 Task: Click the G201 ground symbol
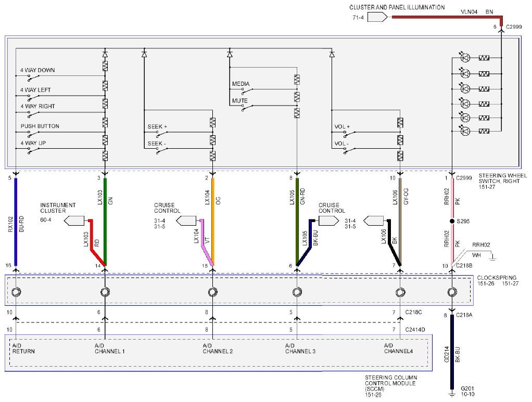(452, 394)
